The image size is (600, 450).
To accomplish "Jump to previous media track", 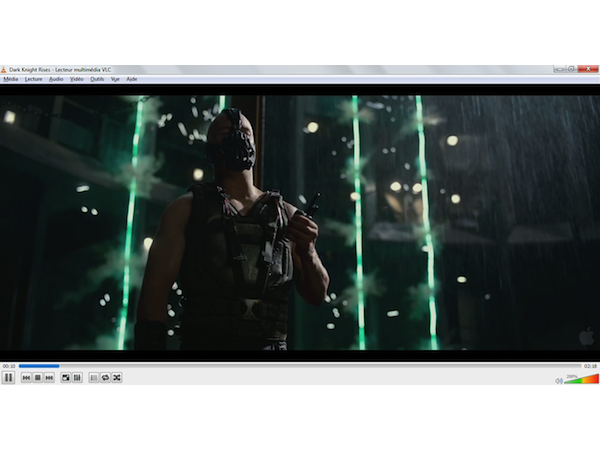I will coord(26,378).
